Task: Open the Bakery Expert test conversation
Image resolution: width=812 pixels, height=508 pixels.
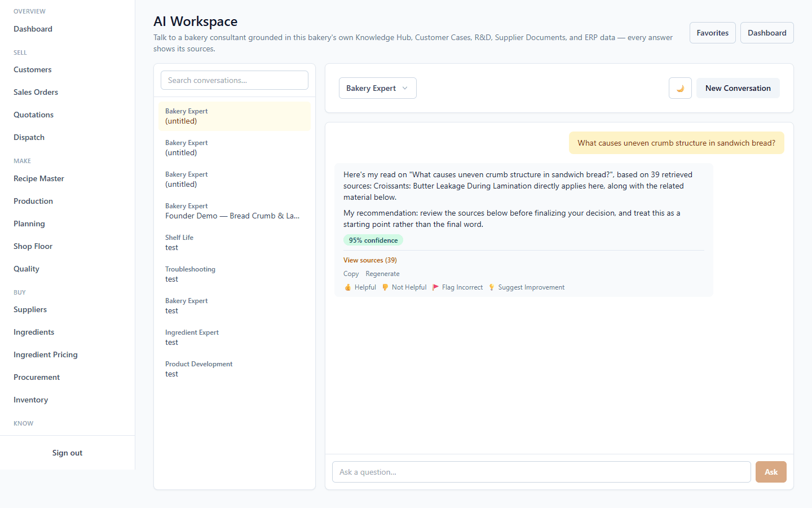Action: 235,305
